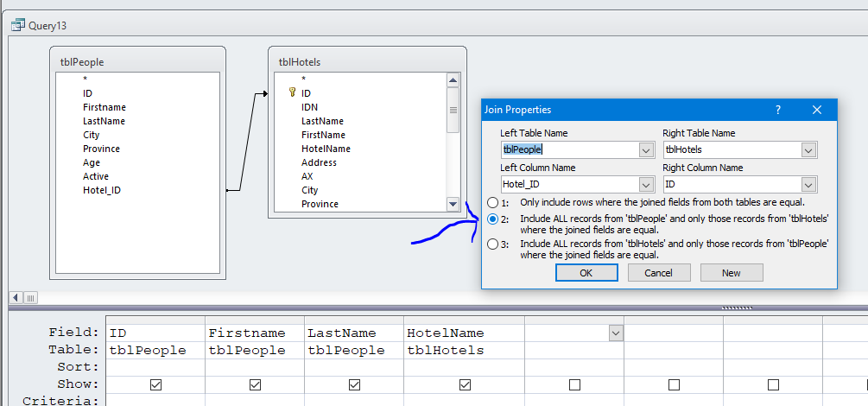
Task: Click the primary key icon beside ID in tblHotels
Action: (292, 92)
